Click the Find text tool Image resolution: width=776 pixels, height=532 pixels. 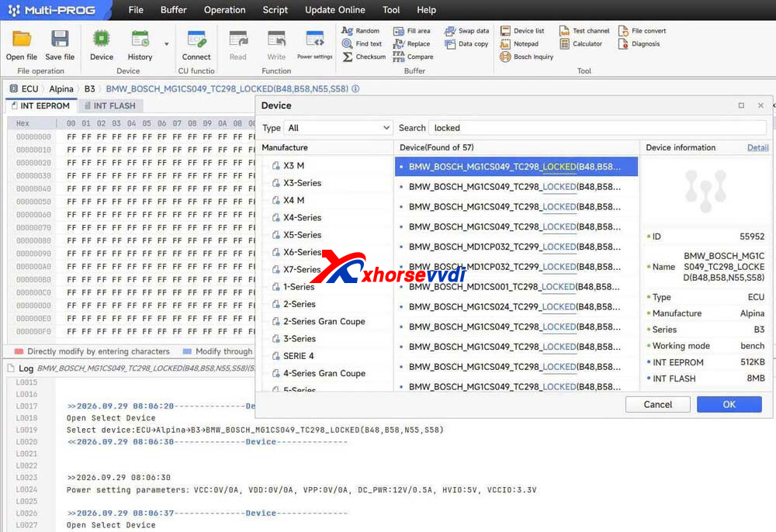(x=362, y=43)
